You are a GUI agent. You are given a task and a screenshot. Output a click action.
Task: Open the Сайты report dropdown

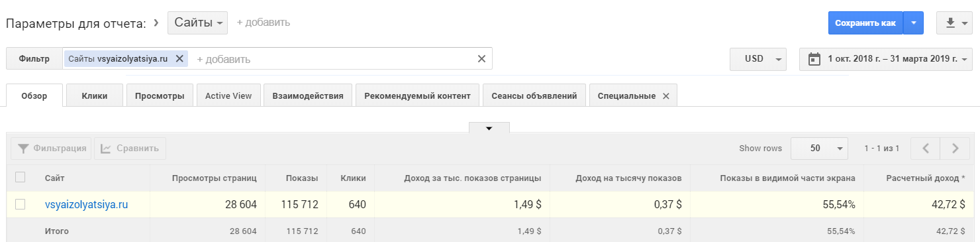197,23
